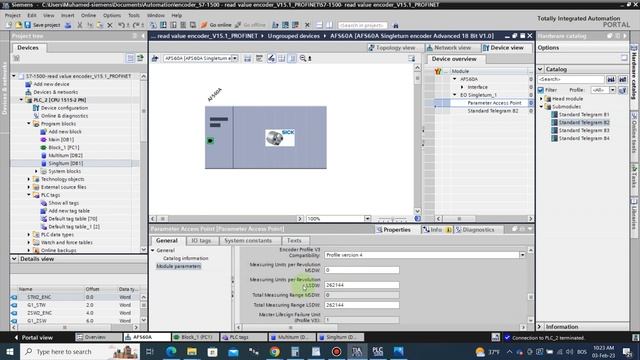
Task: Open the Properties tab in inspector
Action: click(x=393, y=230)
